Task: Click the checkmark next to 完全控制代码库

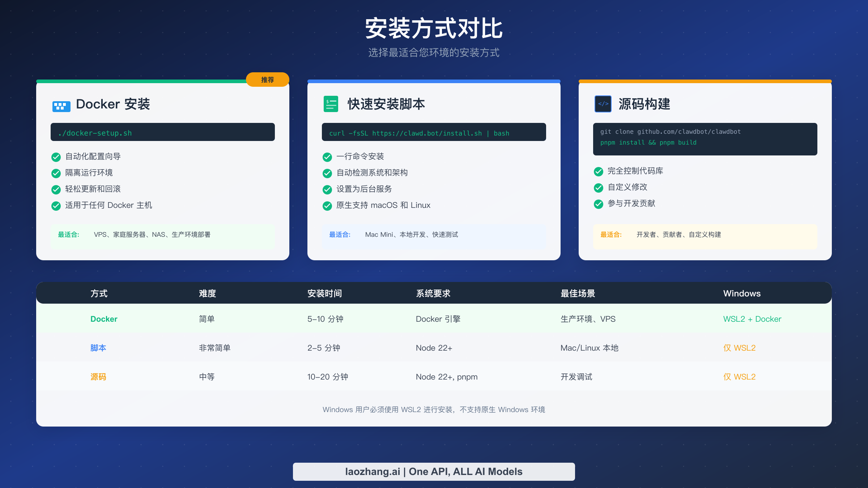Action: (598, 172)
